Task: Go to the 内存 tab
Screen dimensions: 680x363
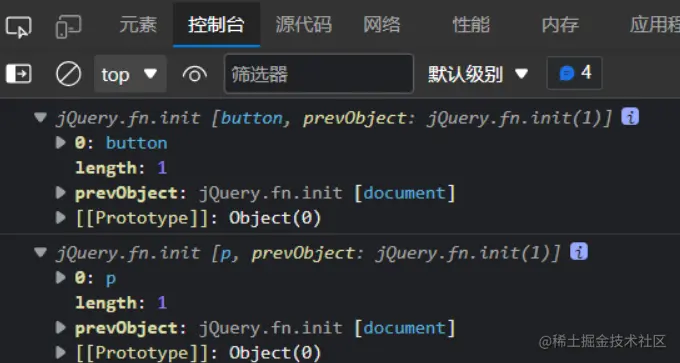Action: [x=560, y=25]
